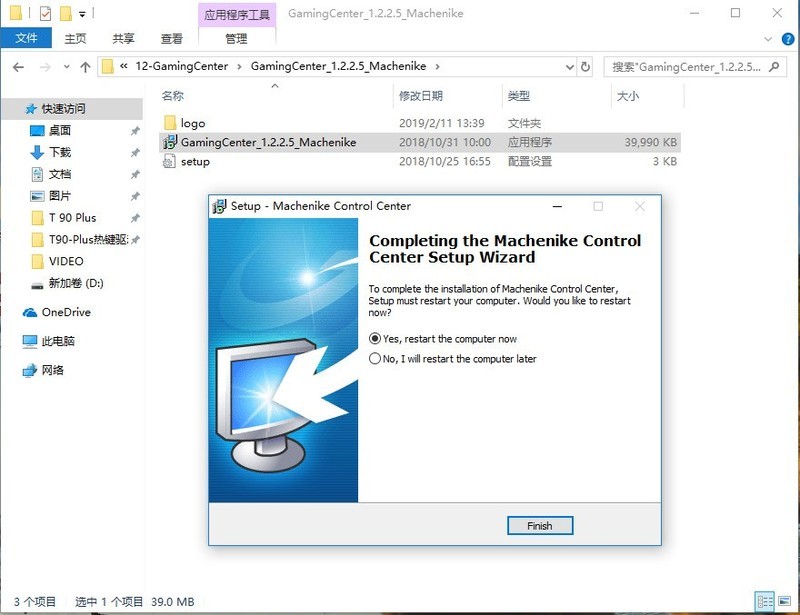Click the '39,990 KB' size cell
This screenshot has height=615, width=800.
point(651,142)
